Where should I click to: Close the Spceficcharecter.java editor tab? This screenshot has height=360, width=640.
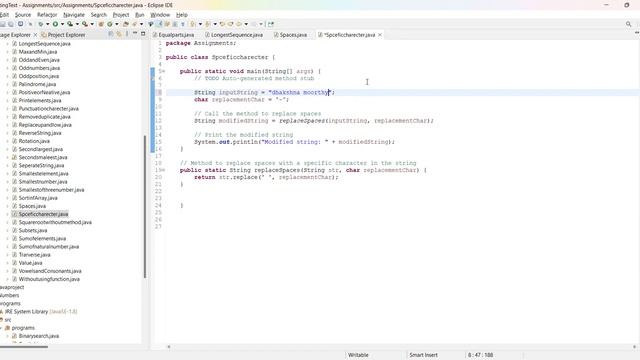380,35
